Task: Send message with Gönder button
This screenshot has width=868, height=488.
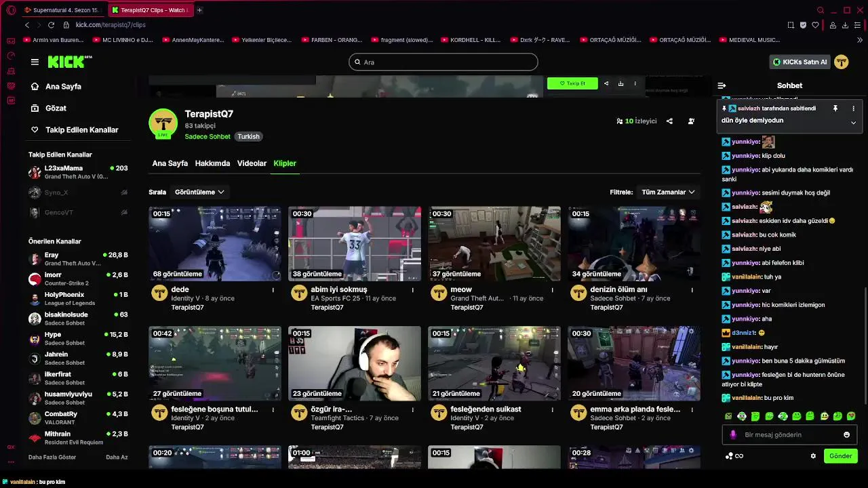Action: tap(840, 456)
